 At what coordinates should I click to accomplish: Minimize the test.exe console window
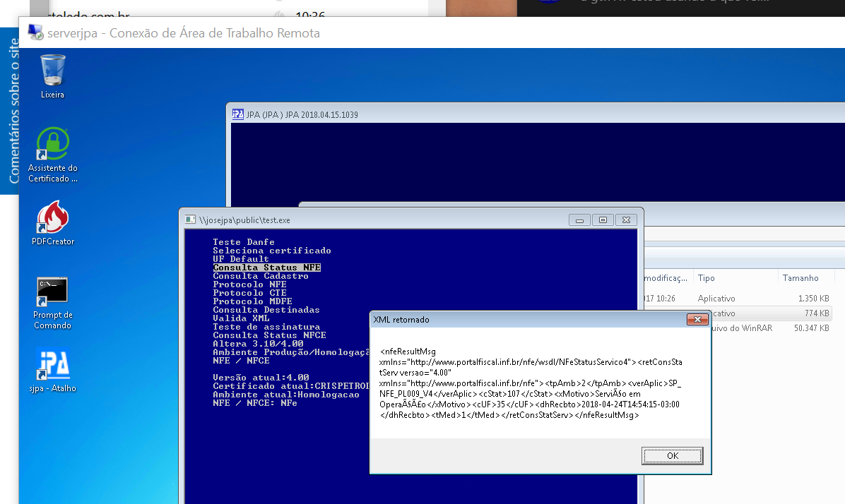tap(579, 220)
